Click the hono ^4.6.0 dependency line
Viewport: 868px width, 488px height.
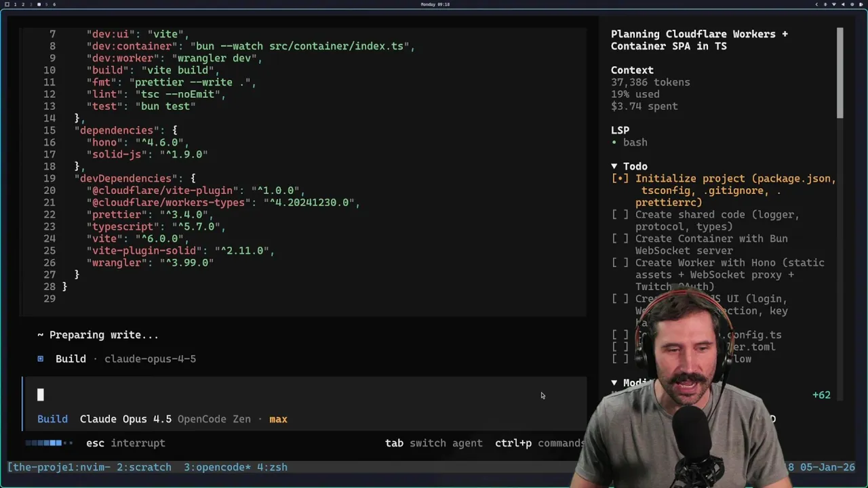pyautogui.click(x=138, y=142)
